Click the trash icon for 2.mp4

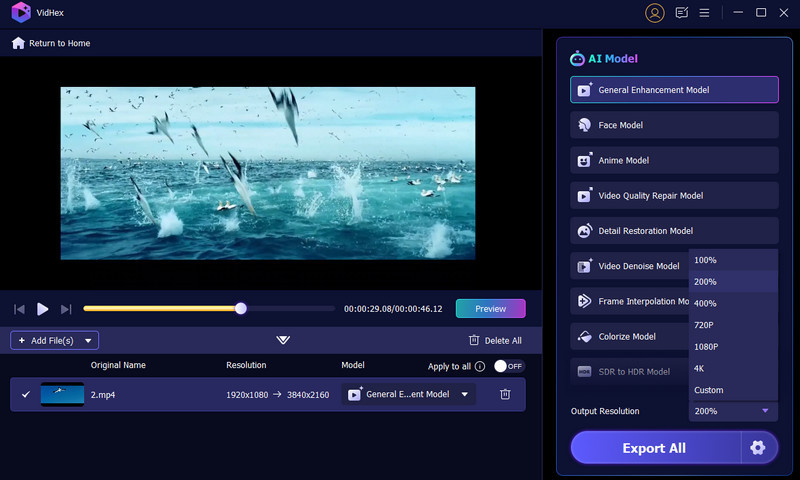(505, 394)
